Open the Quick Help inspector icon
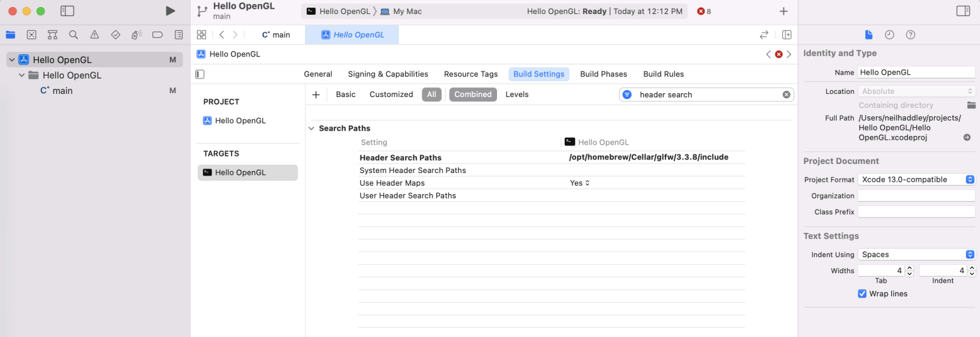Image resolution: width=980 pixels, height=337 pixels. (x=910, y=34)
